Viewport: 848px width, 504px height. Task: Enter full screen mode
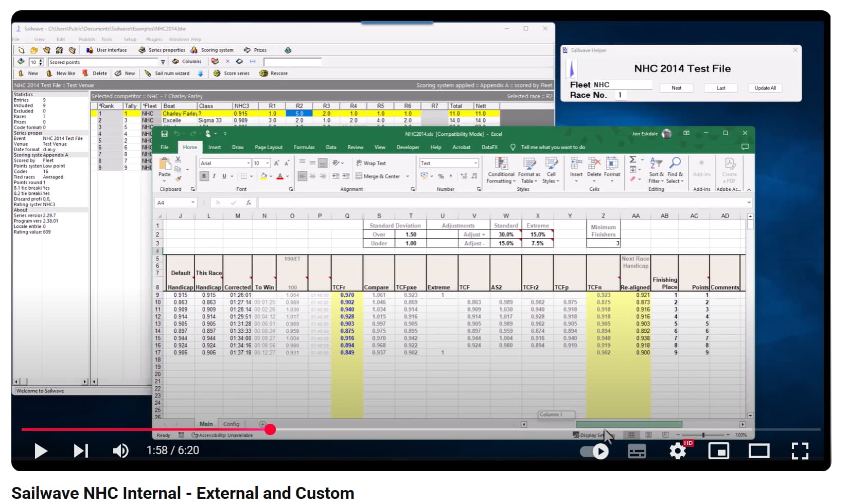[800, 451]
